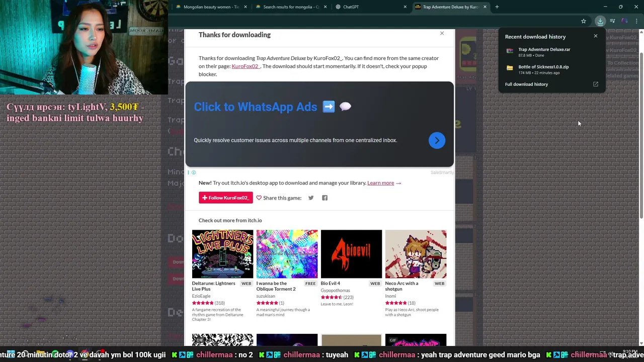The width and height of the screenshot is (644, 362).
Task: Share this game on Twitter icon
Action: click(x=311, y=198)
